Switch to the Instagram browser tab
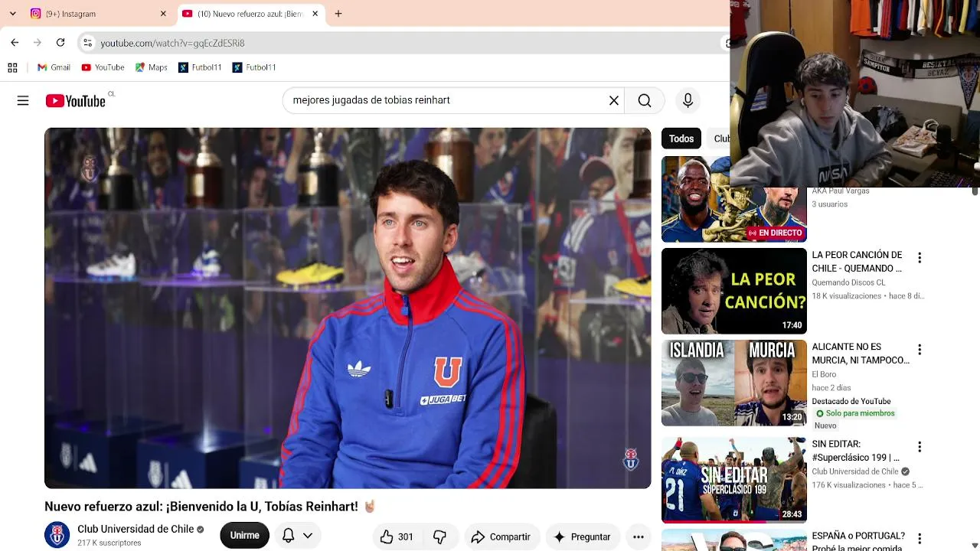This screenshot has height=551, width=980. (x=98, y=14)
